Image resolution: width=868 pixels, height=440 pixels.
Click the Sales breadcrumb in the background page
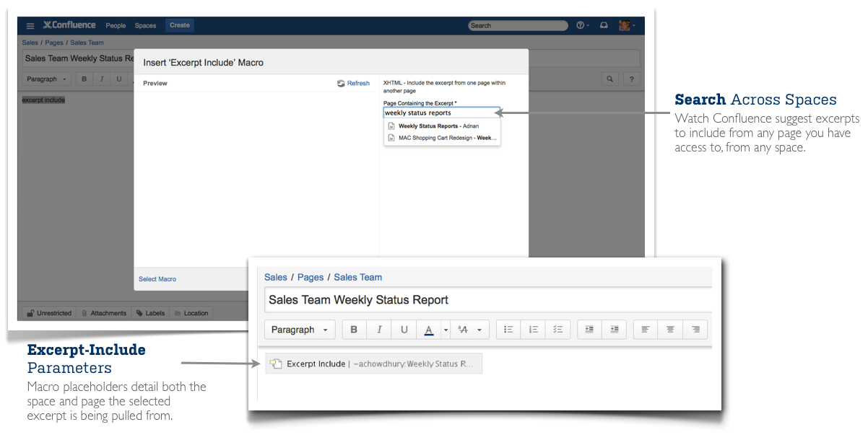(x=30, y=43)
